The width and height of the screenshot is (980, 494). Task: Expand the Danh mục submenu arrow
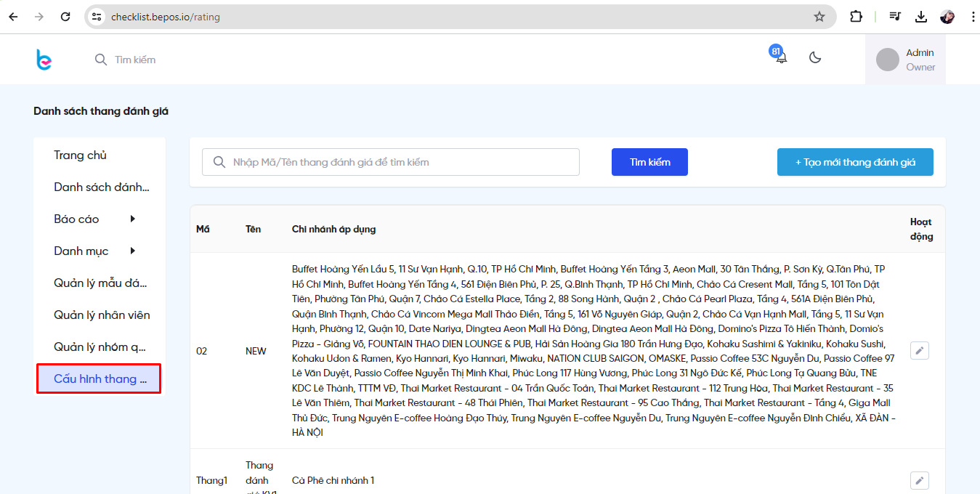132,251
